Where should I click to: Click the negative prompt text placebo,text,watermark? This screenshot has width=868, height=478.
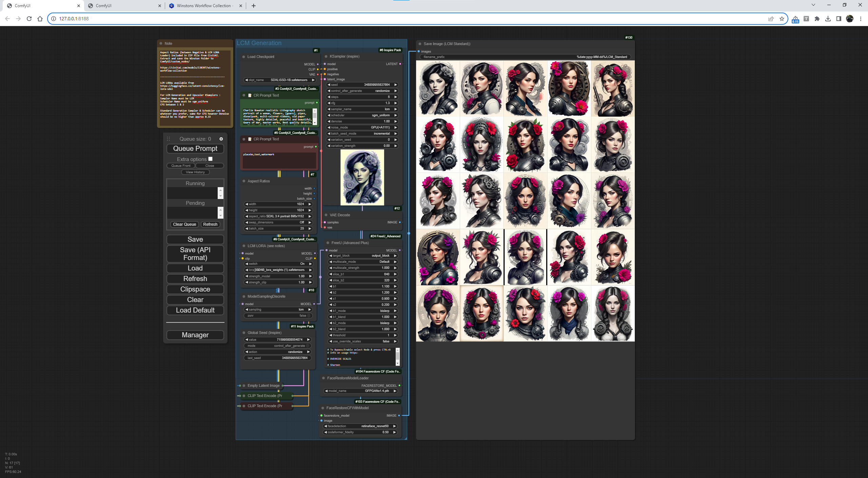pyautogui.click(x=259, y=155)
